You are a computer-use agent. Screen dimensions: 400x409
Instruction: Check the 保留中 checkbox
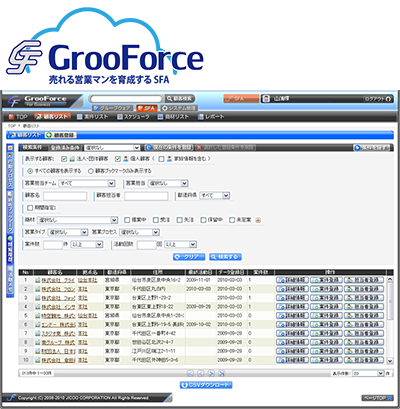(x=203, y=220)
